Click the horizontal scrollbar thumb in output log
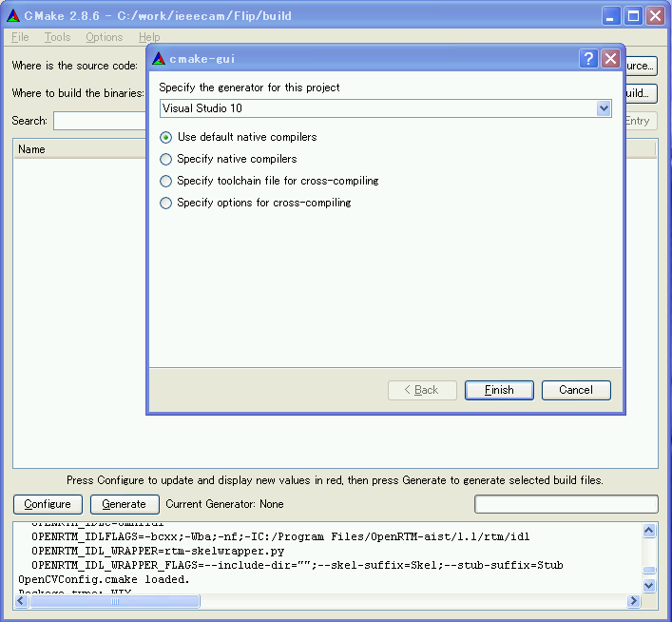This screenshot has height=622, width=672. (x=115, y=601)
